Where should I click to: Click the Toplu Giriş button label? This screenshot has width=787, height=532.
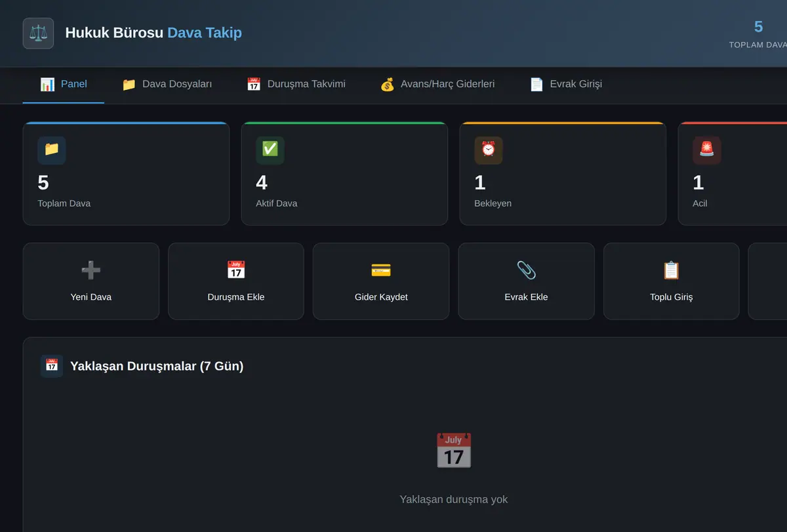tap(671, 297)
